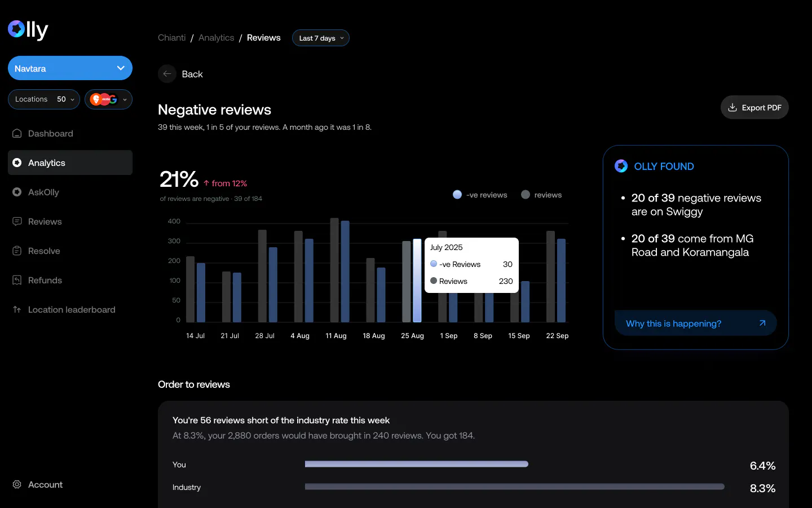
Task: Toggle the grey reviews legend series
Action: [541, 195]
